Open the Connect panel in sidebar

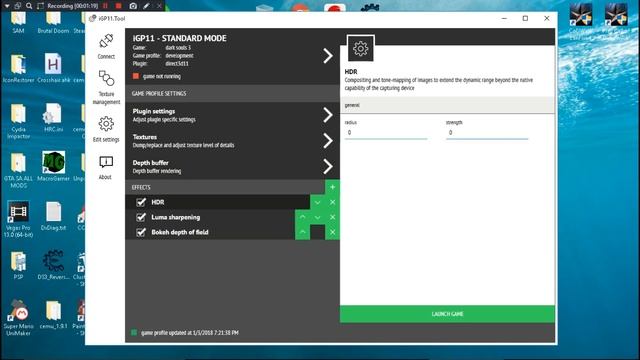click(106, 46)
